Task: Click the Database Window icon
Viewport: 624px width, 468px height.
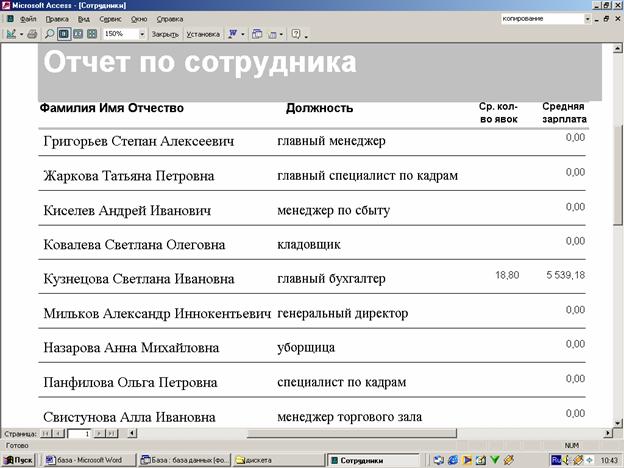Action: coord(257,34)
